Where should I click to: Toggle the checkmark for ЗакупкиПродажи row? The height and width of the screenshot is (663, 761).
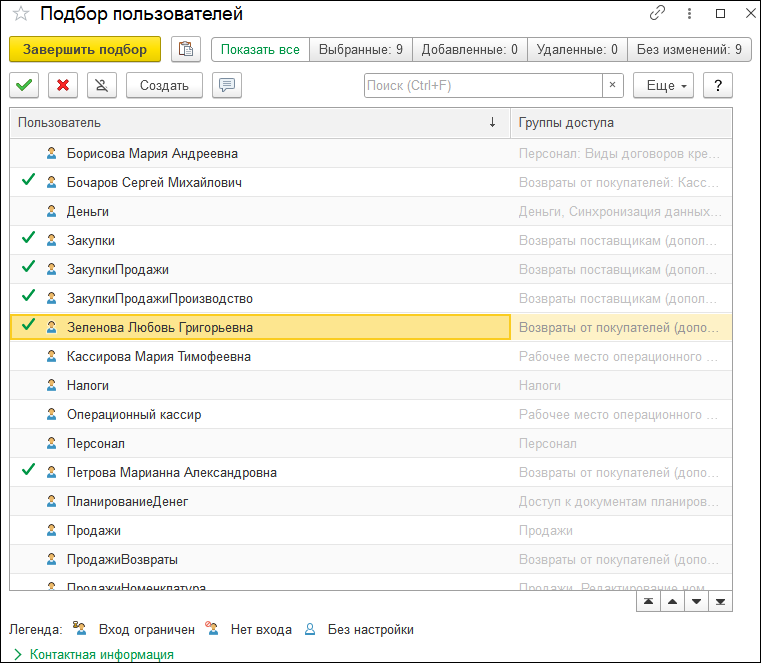[x=29, y=267]
